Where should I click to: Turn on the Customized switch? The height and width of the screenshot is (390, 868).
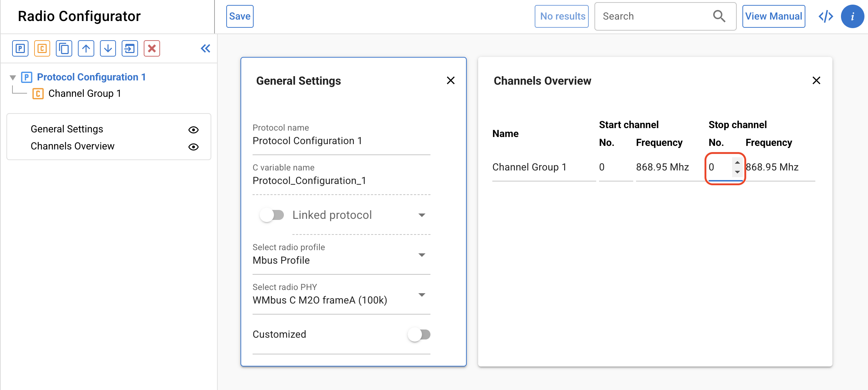(419, 334)
